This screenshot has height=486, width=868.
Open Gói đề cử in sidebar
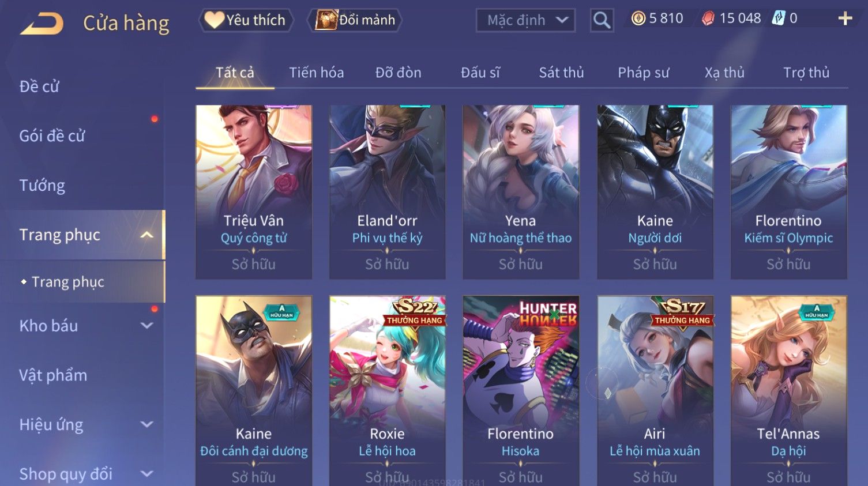tap(52, 136)
